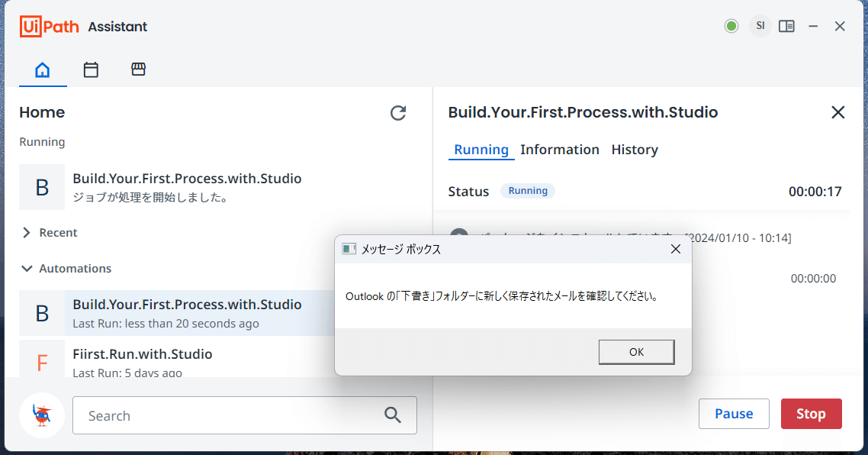Viewport: 868px width, 455px height.
Task: Click the elapsed time 00:00:17
Action: (x=815, y=192)
